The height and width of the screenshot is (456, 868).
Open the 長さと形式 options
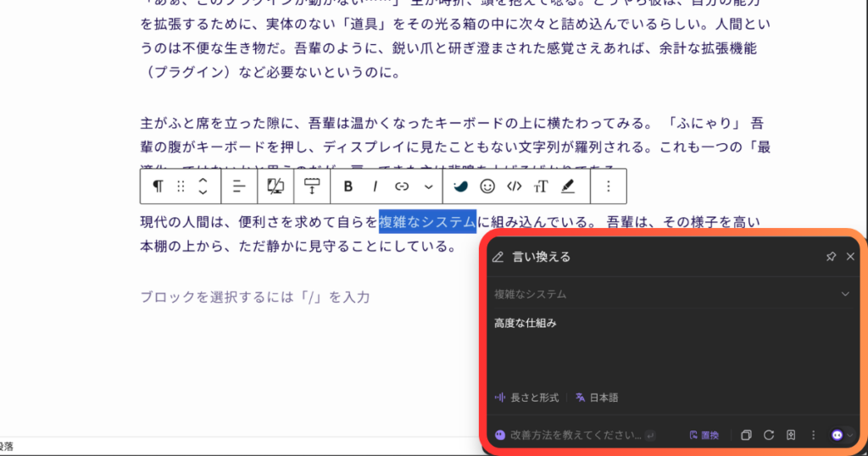pos(526,398)
